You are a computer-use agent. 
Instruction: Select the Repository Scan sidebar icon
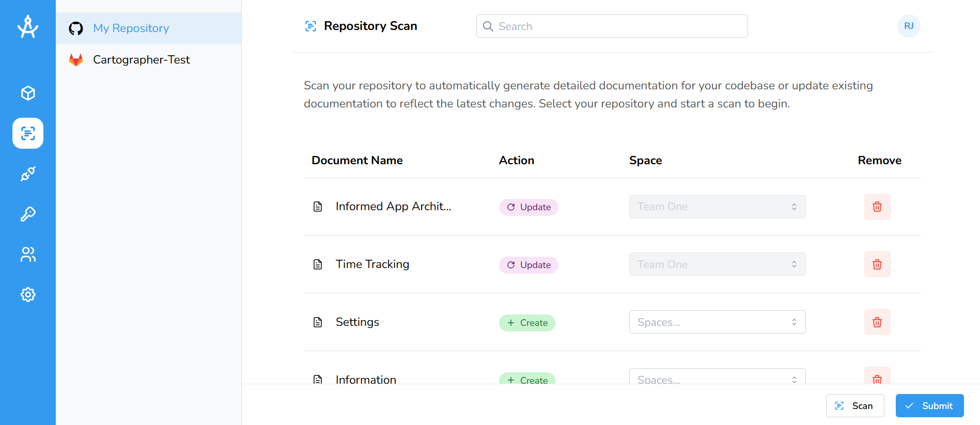(x=28, y=133)
